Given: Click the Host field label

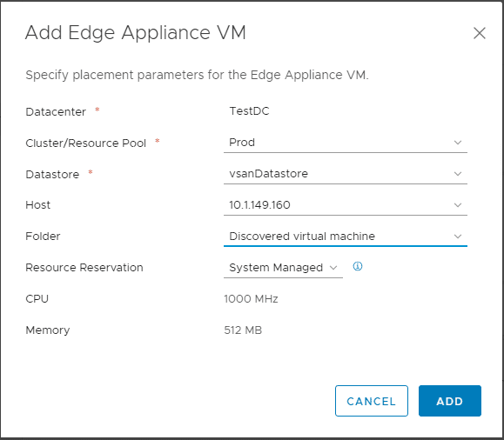Looking at the screenshot, I should pyautogui.click(x=38, y=205).
